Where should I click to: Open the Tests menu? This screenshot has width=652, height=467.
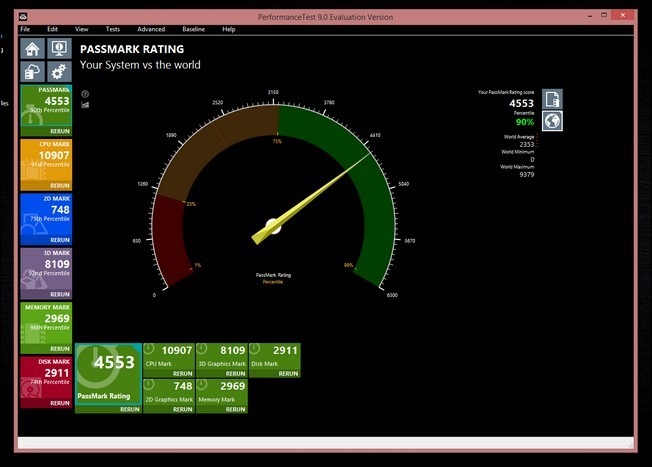coord(113,29)
